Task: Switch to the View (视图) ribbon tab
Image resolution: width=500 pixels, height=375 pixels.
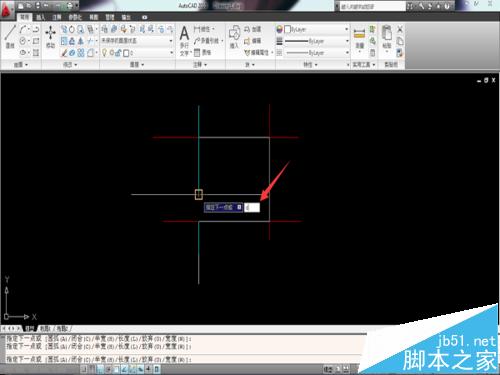Action: (x=94, y=17)
